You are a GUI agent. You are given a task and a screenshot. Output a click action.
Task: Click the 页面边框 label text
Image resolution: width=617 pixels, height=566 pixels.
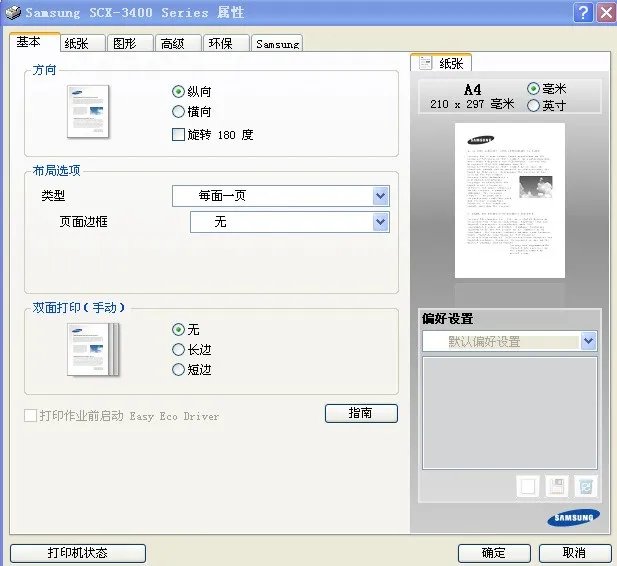point(83,222)
